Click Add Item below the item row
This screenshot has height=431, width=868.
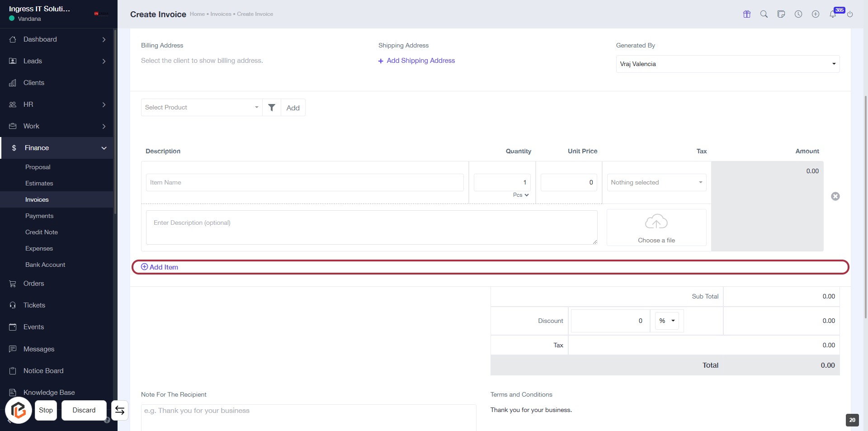coord(160,267)
